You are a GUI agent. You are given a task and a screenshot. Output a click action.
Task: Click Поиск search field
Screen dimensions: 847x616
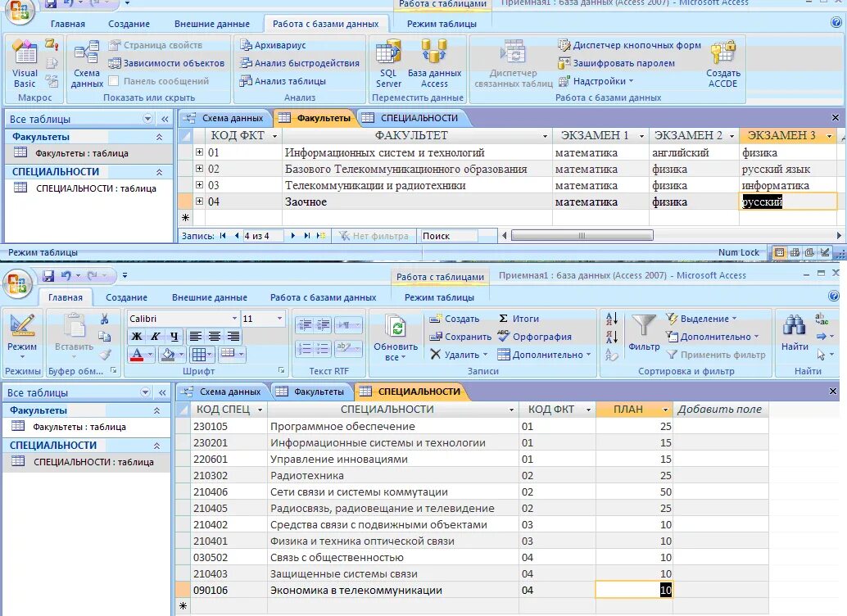448,236
